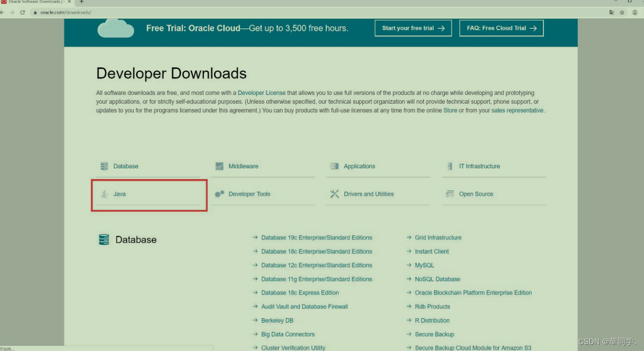Click the Developer Tools gear icon

[x=219, y=194]
